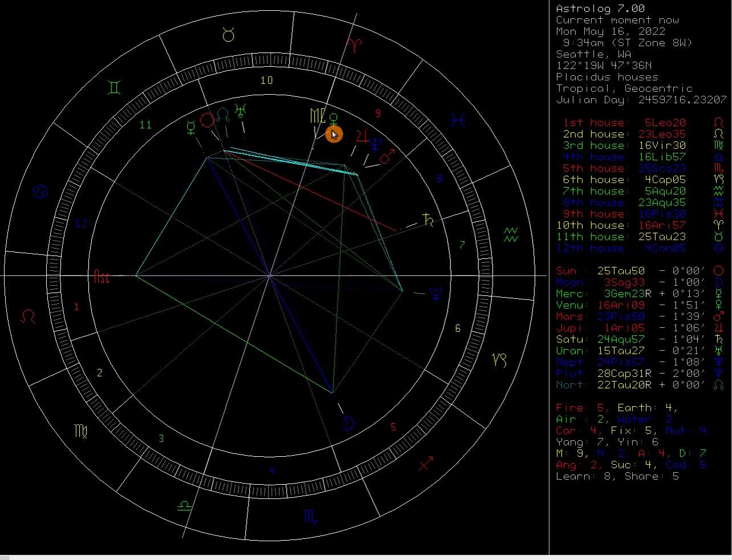The width and height of the screenshot is (732, 560).
Task: Click the 'Tropical, Geocentric' line
Action: tap(624, 88)
